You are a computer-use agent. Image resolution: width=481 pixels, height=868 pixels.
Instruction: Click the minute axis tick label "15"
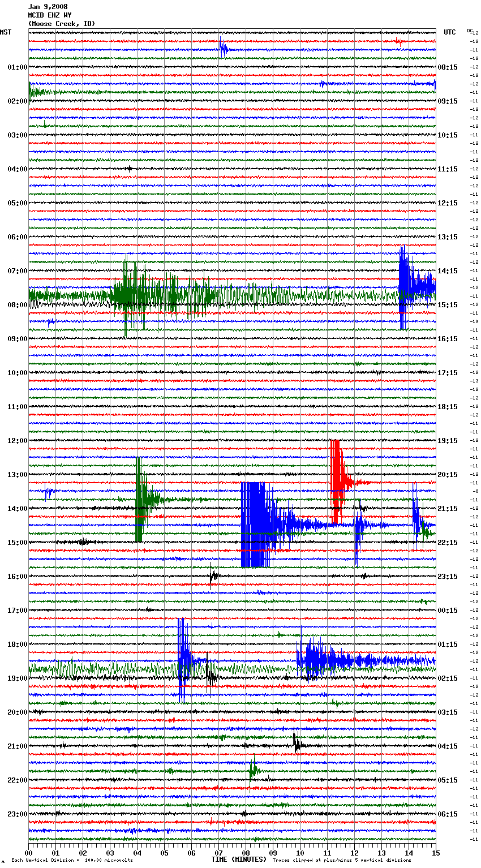pyautogui.click(x=436, y=853)
